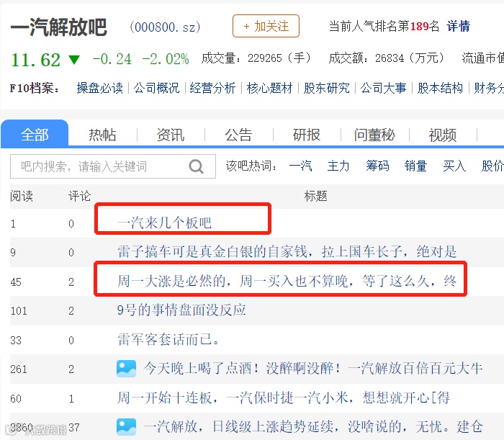Open post 周一开始十连板
The height and width of the screenshot is (440, 504).
point(283,398)
